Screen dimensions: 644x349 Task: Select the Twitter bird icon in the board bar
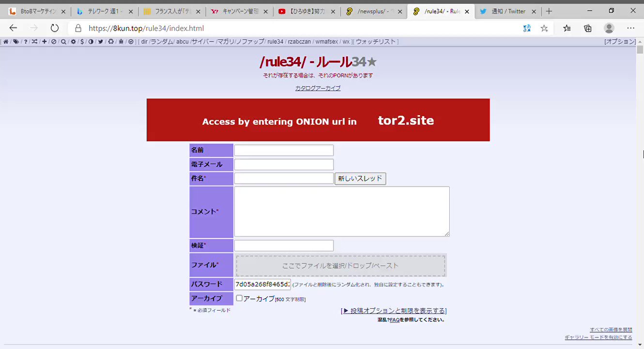pyautogui.click(x=100, y=42)
